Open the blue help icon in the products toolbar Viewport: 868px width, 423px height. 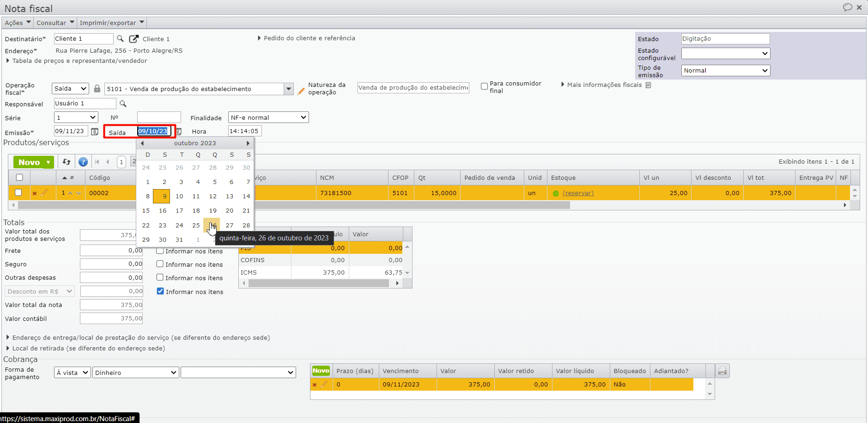83,162
